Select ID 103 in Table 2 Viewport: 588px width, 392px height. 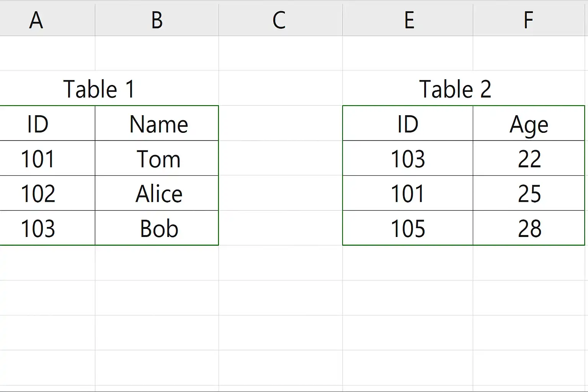(x=408, y=158)
